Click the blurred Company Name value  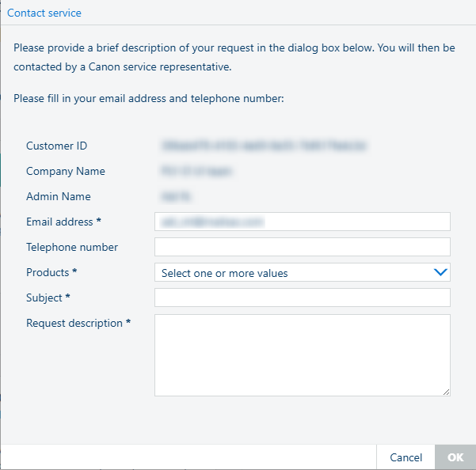pos(199,171)
